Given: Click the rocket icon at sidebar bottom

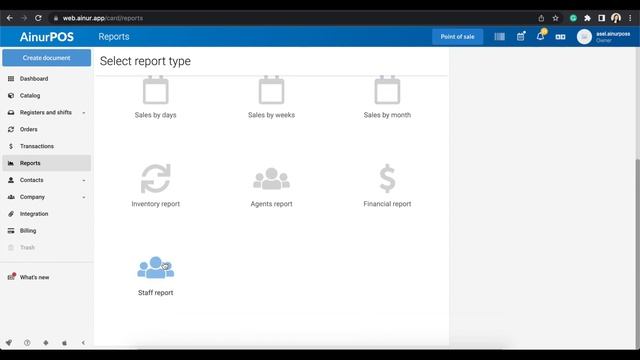Looking at the screenshot, I should click(x=9, y=343).
